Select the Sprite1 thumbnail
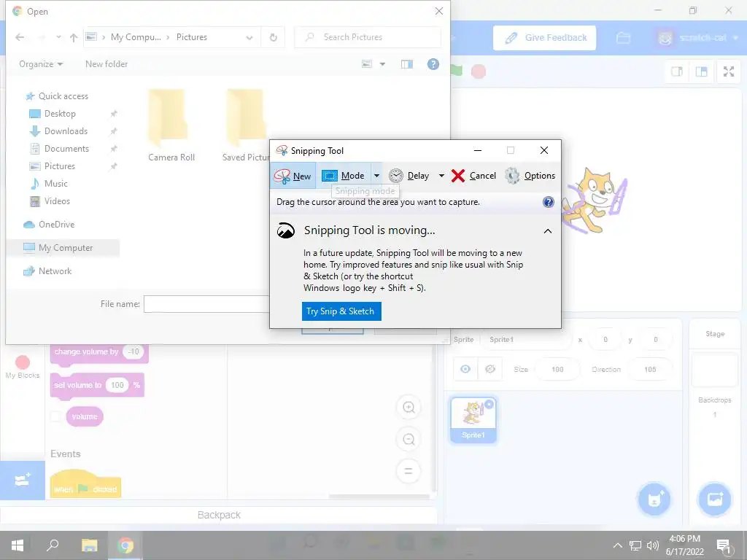Screen dimensions: 747x560 (x=473, y=420)
